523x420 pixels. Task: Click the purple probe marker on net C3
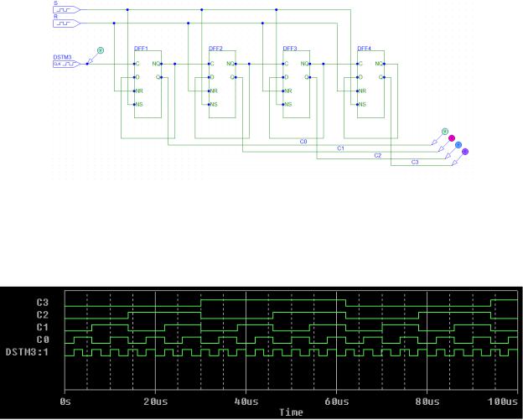[x=465, y=152]
